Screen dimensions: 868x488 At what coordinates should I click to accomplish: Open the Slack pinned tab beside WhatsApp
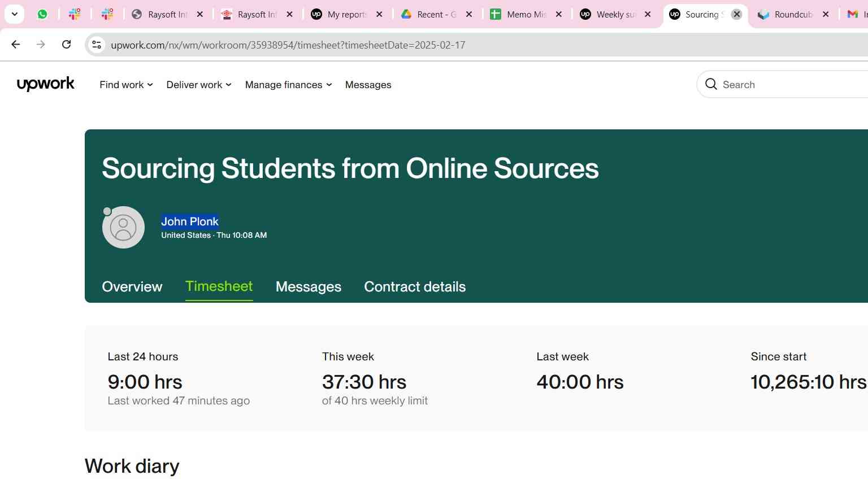pos(75,14)
